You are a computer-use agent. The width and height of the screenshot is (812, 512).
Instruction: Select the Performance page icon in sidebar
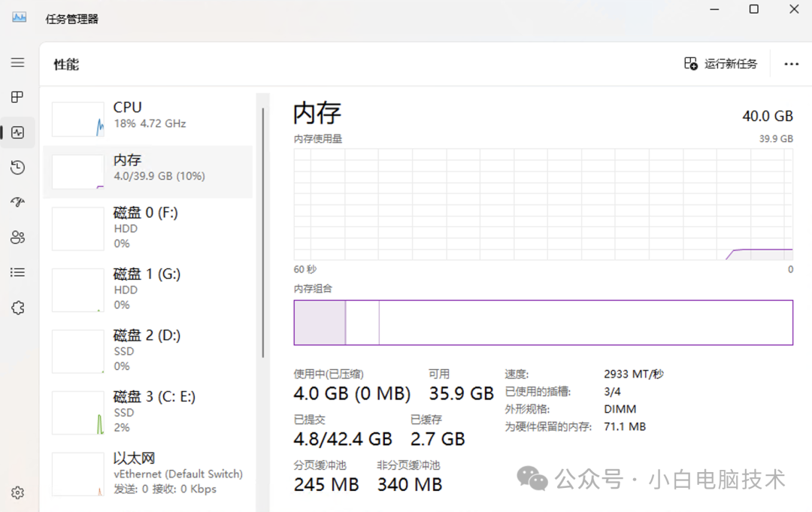pyautogui.click(x=18, y=132)
